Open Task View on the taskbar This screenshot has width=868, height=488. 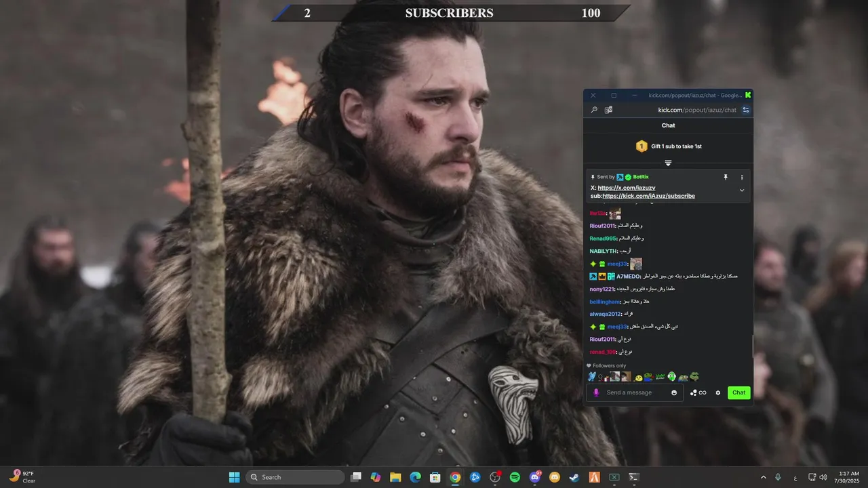coord(356,477)
